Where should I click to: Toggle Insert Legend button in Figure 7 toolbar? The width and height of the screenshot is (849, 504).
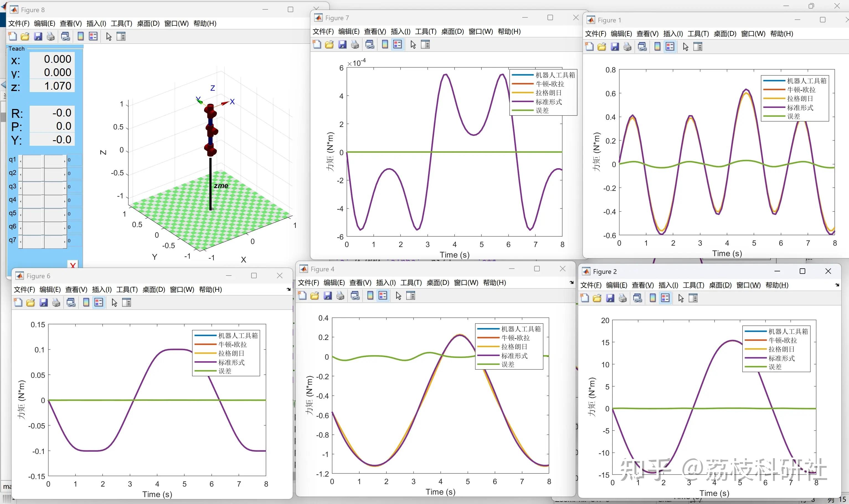[397, 45]
